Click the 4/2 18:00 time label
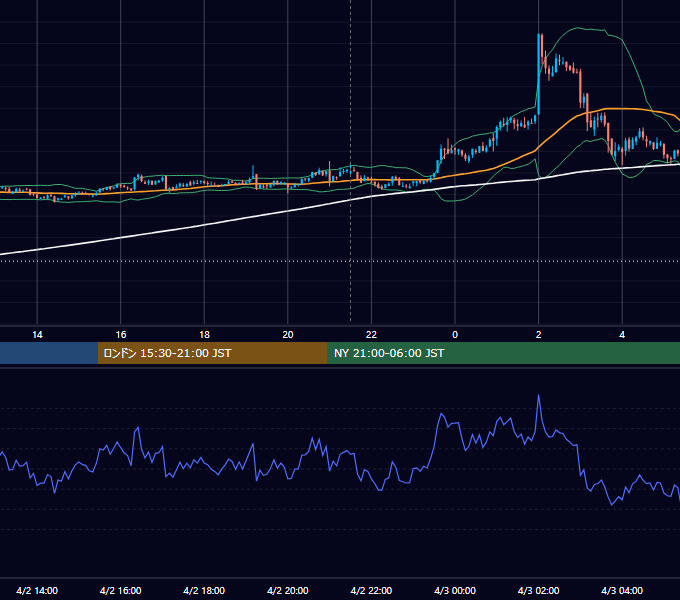This screenshot has width=680, height=600. pos(204,590)
